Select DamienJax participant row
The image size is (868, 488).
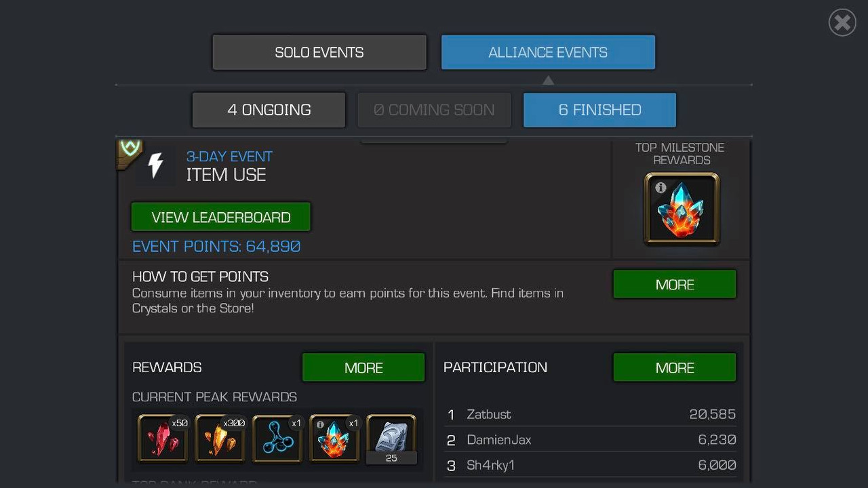click(x=591, y=440)
